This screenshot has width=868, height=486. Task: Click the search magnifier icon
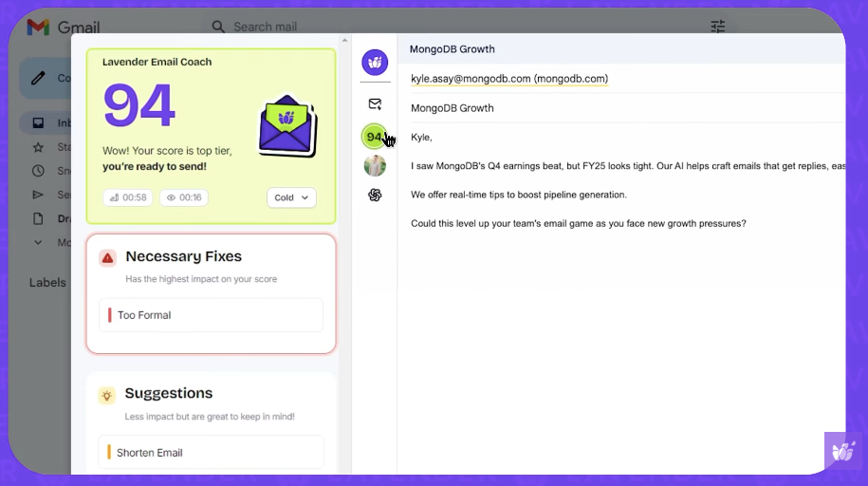[218, 27]
